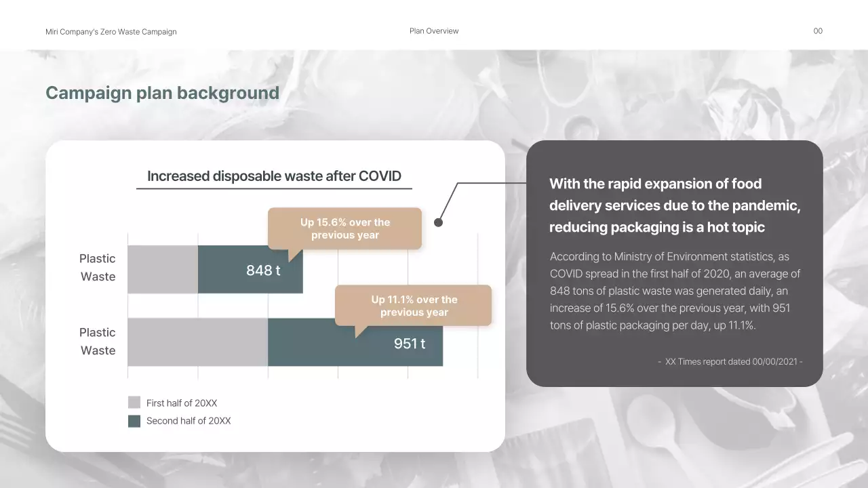The image size is (868, 488).
Task: Select the bold panel heading about food delivery expansion
Action: 675,205
